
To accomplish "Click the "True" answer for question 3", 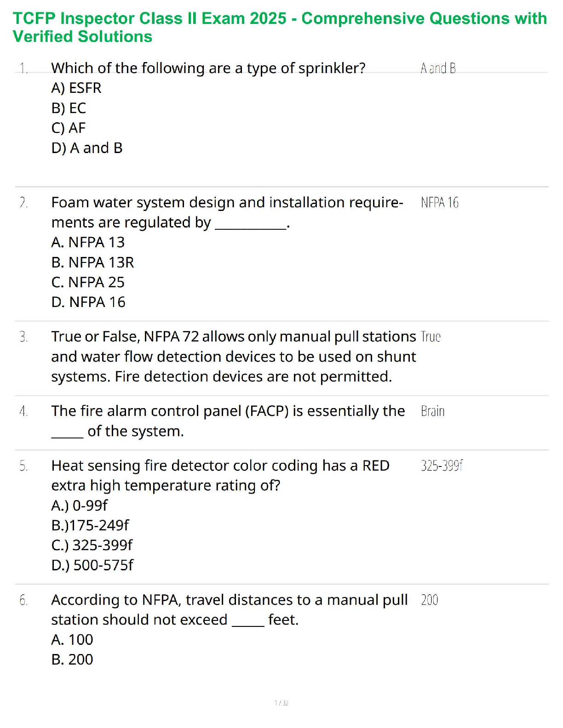I will tap(431, 337).
